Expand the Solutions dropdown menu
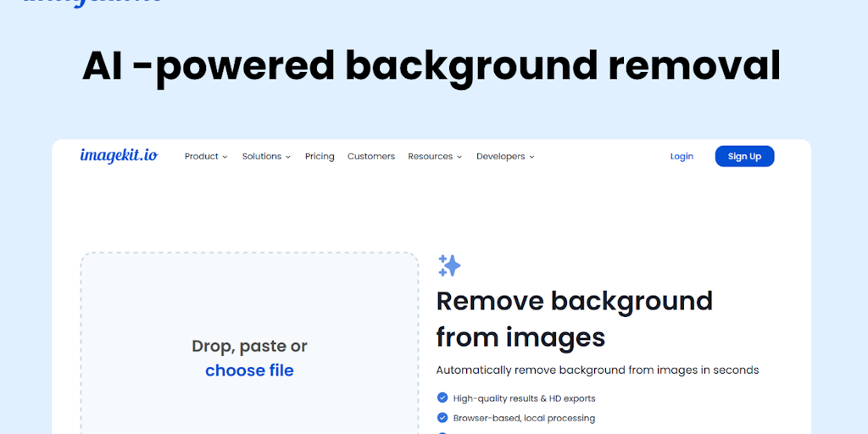This screenshot has width=868, height=434. coord(266,157)
